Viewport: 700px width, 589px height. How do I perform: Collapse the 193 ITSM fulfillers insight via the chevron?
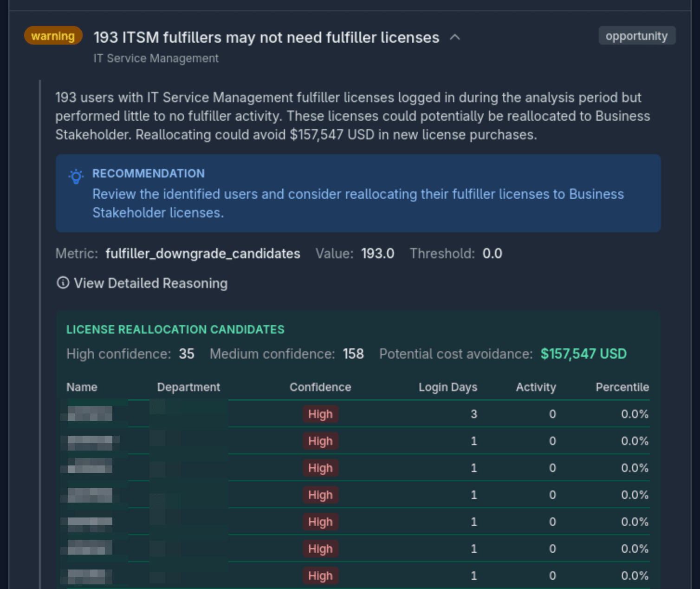tap(455, 37)
